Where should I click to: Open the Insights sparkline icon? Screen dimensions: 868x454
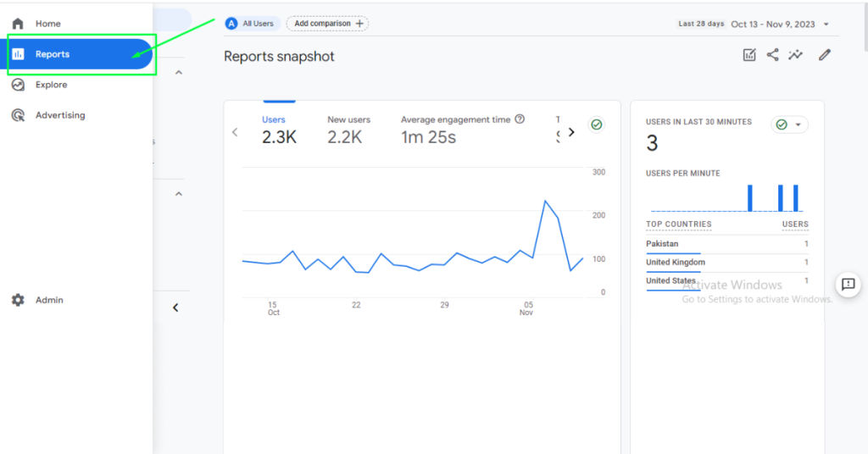coord(795,55)
